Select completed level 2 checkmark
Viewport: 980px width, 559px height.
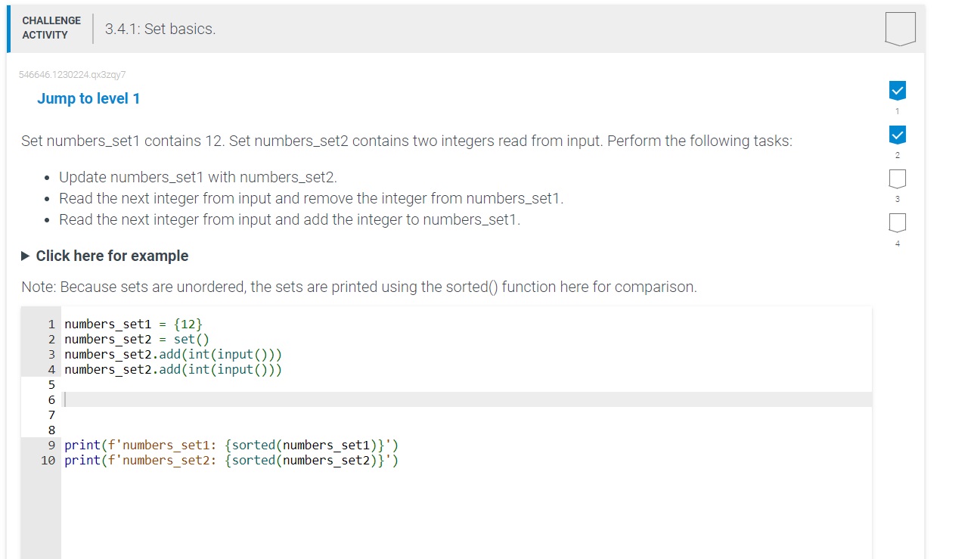[x=897, y=135]
